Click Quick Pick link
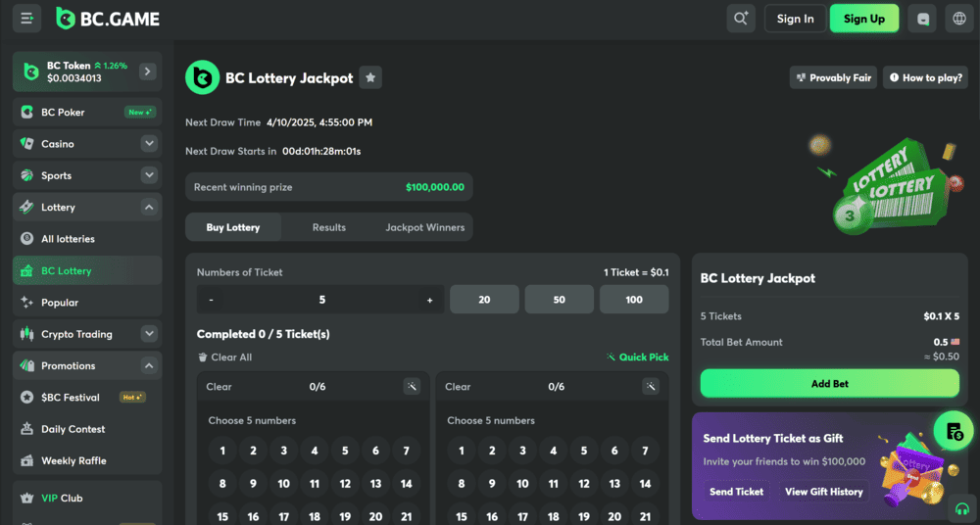This screenshot has width=980, height=525. tap(638, 357)
